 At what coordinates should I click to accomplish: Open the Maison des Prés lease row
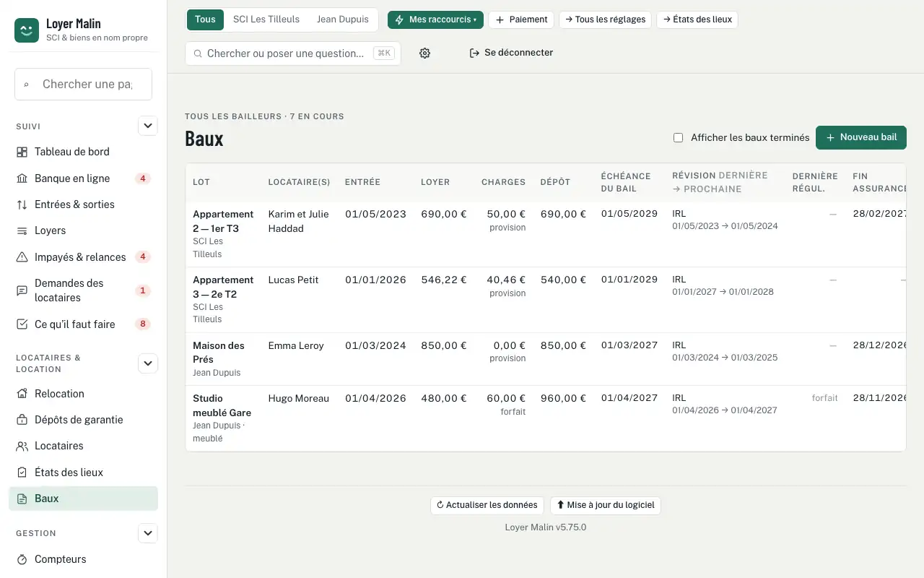click(x=546, y=359)
